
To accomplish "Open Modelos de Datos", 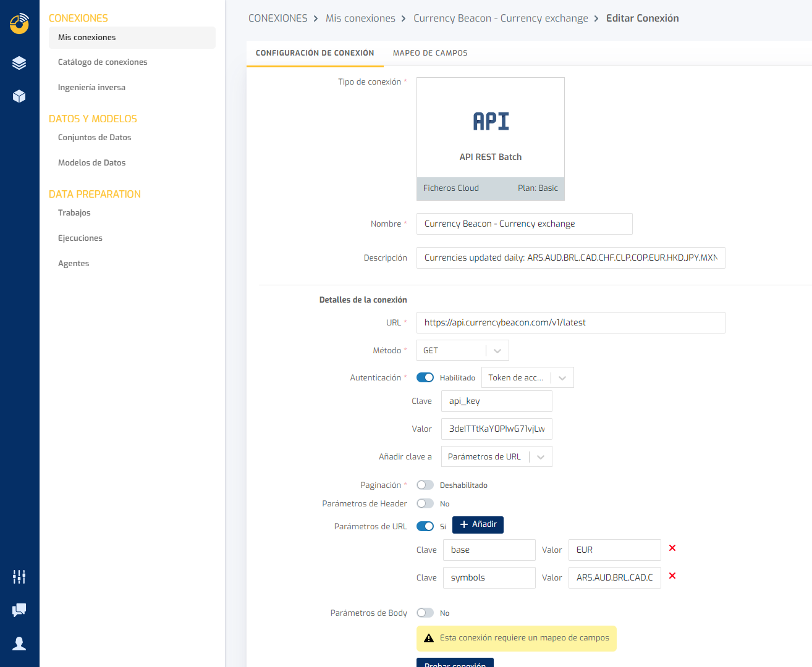I will tap(91, 162).
